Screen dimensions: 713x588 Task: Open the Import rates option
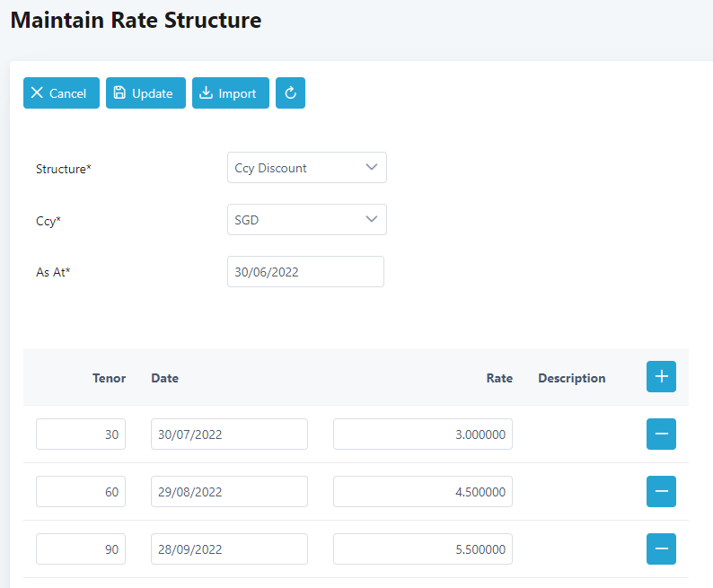click(x=230, y=93)
